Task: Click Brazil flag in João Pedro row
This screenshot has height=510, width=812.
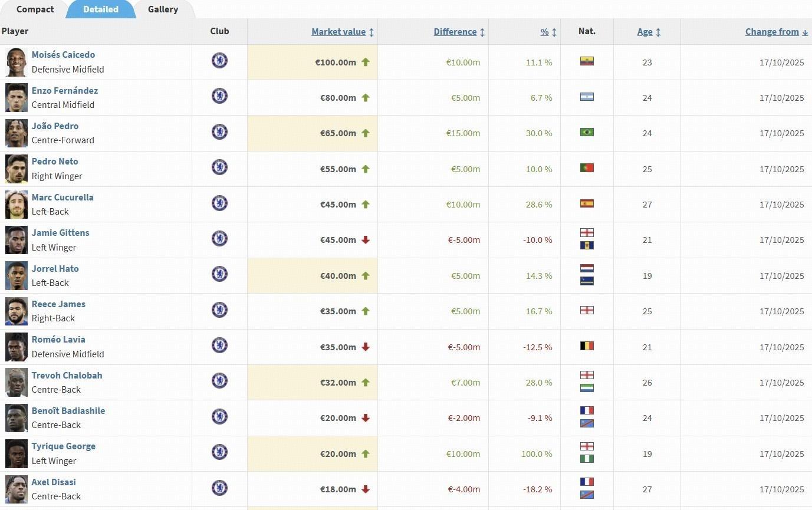Action: pyautogui.click(x=587, y=132)
